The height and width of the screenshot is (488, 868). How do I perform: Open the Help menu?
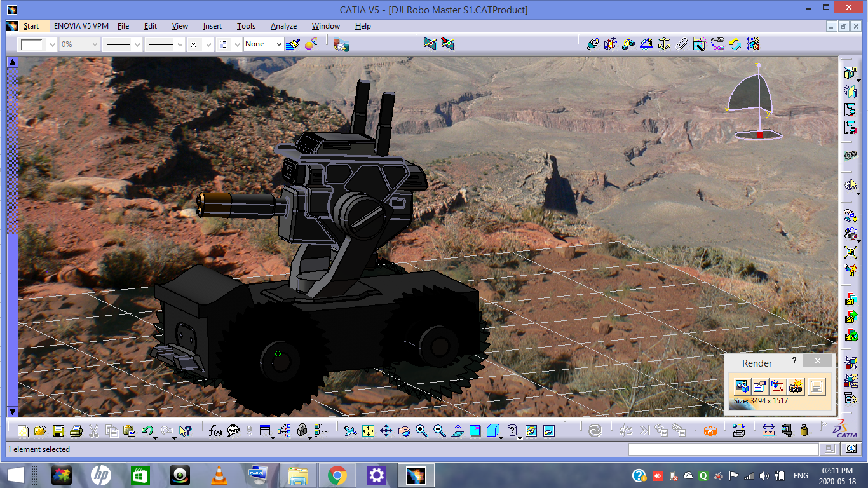pyautogui.click(x=363, y=26)
